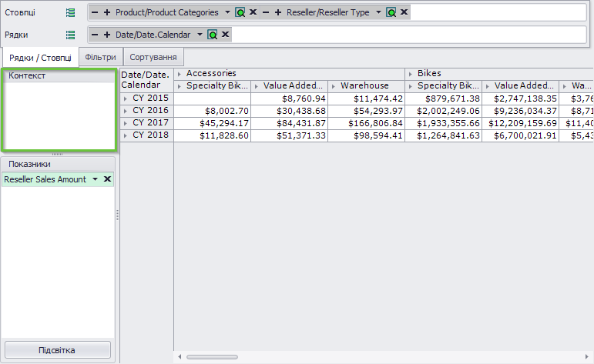Click plus button on Product/Product Categories
Image resolution: width=594 pixels, height=364 pixels.
pyautogui.click(x=107, y=12)
